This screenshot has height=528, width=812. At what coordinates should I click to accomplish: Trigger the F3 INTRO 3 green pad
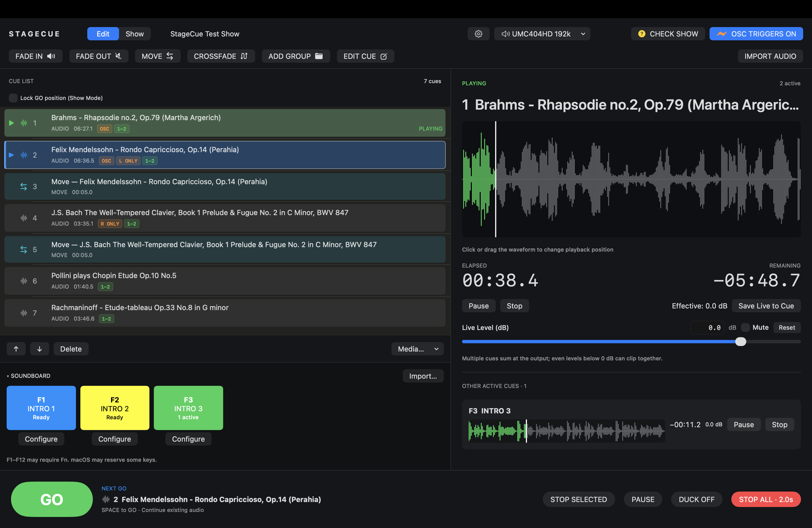tap(188, 408)
